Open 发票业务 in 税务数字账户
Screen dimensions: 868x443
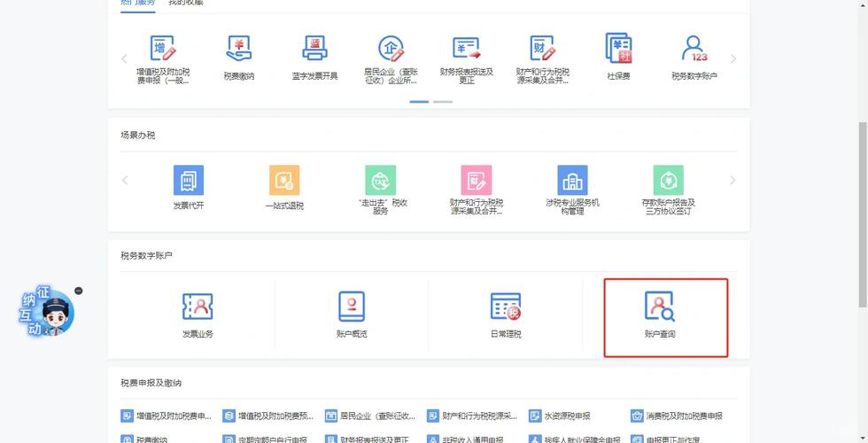pos(198,315)
